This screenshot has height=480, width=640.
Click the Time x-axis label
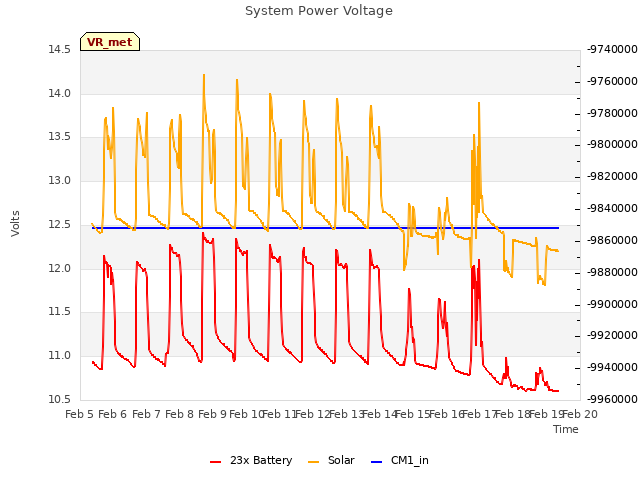pyautogui.click(x=566, y=429)
